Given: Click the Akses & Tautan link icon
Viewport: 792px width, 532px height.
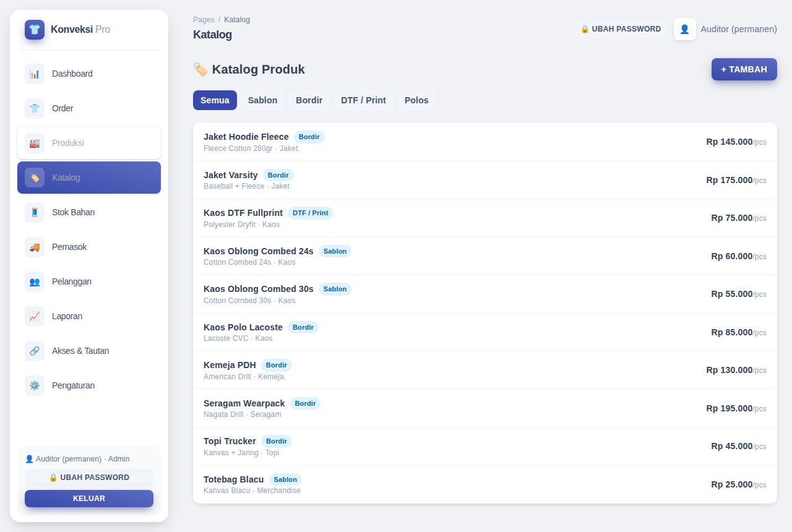Looking at the screenshot, I should [35, 351].
